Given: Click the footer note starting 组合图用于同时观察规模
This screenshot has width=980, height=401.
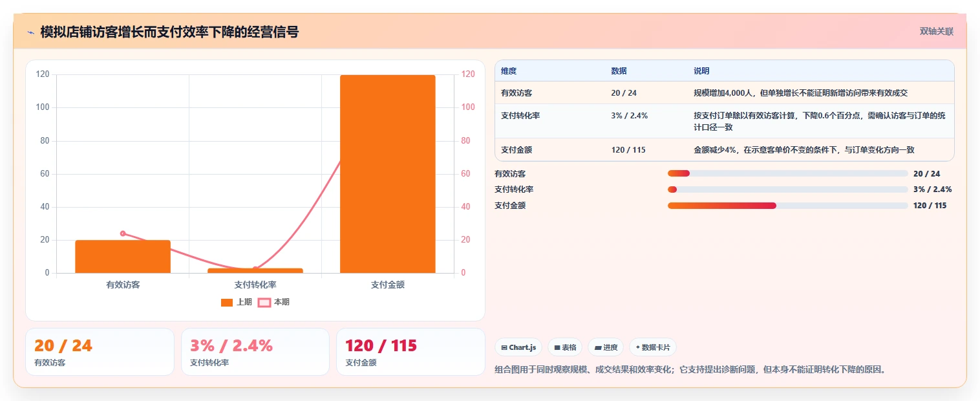Looking at the screenshot, I should 690,370.
